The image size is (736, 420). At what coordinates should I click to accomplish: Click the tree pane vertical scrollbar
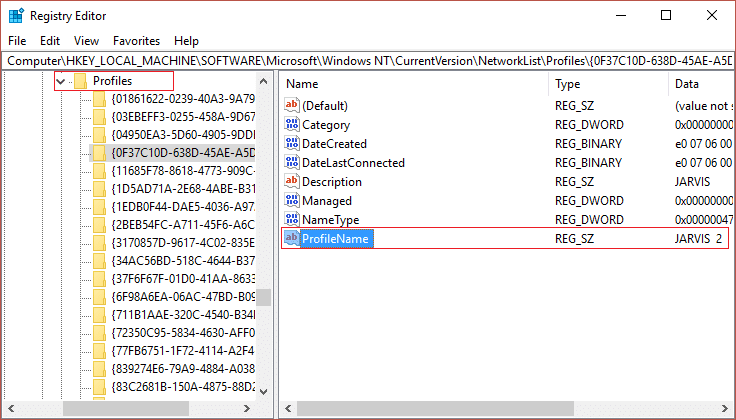tap(264, 298)
